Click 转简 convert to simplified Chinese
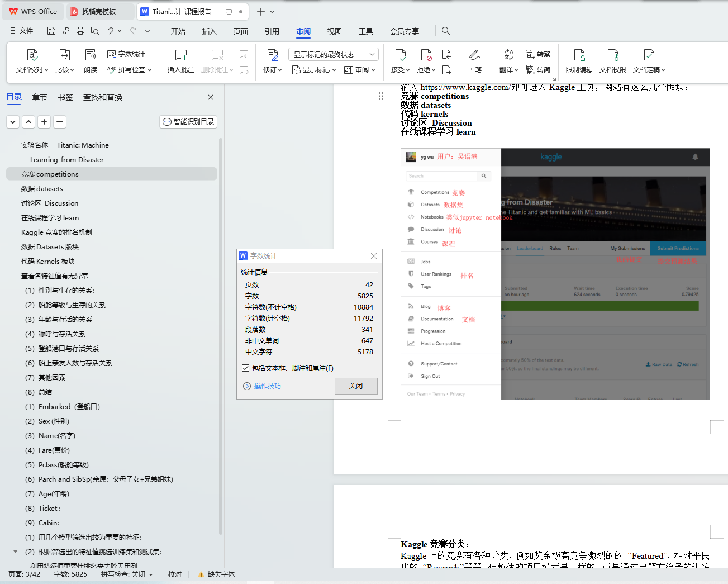 point(538,70)
